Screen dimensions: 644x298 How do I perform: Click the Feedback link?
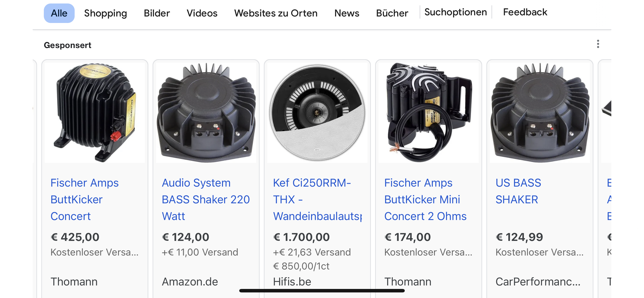525,12
